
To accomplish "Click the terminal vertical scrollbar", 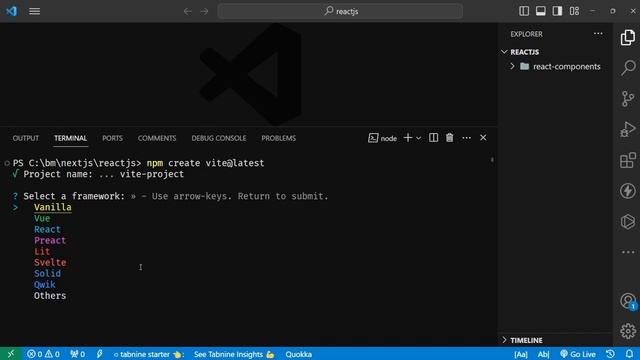I will (x=492, y=160).
